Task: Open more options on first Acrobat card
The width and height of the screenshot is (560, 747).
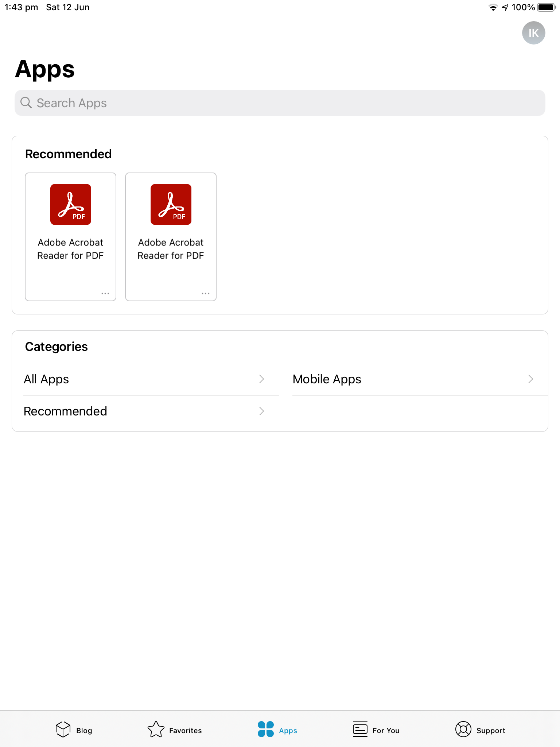Action: tap(105, 294)
